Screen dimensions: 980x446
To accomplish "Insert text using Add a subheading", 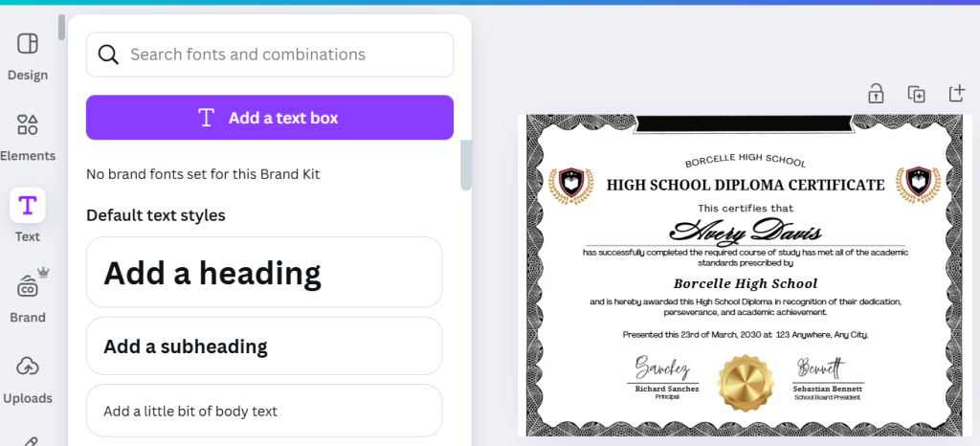I will pyautogui.click(x=264, y=346).
